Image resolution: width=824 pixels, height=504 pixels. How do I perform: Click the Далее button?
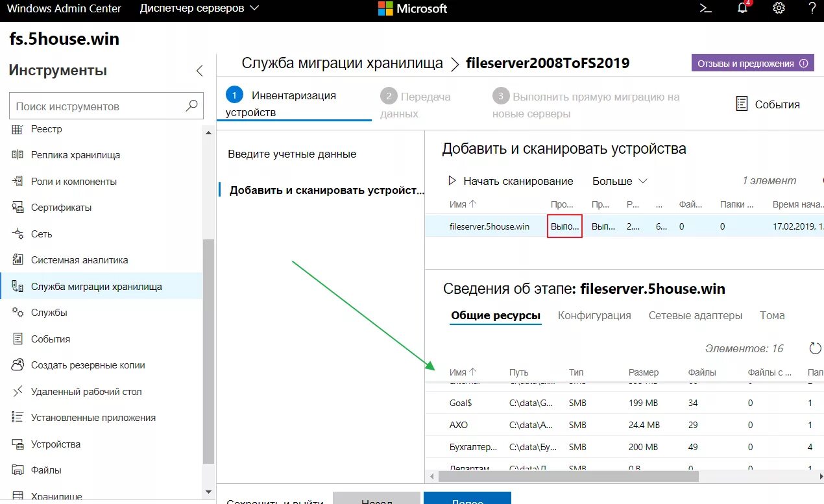click(x=467, y=498)
